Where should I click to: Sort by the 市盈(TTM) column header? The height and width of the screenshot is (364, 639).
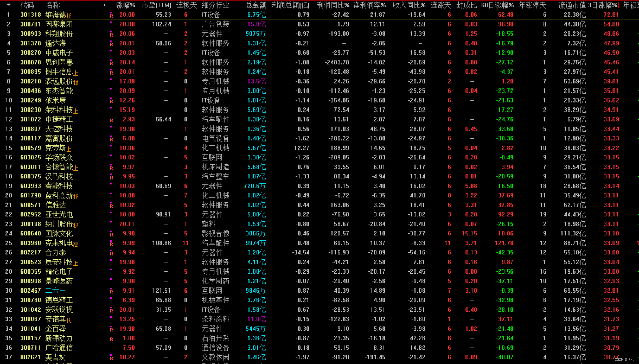[157, 5]
